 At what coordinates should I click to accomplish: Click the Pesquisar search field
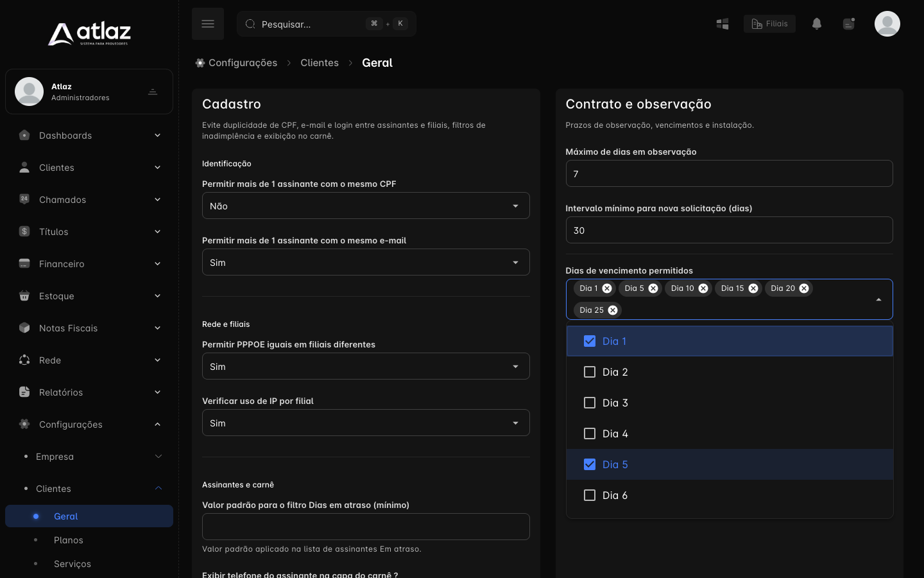pyautogui.click(x=327, y=24)
